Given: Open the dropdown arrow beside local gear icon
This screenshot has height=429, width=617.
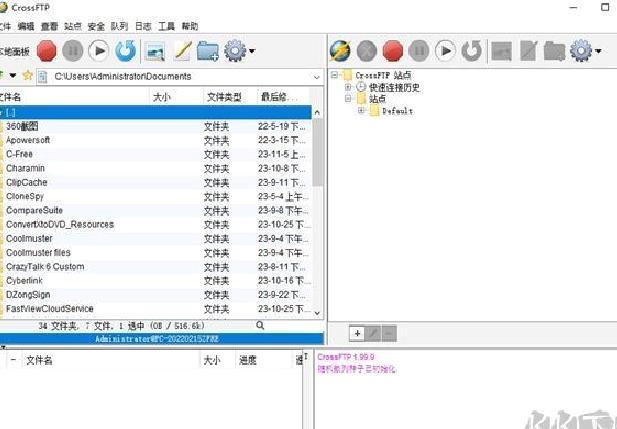Looking at the screenshot, I should pyautogui.click(x=252, y=51).
